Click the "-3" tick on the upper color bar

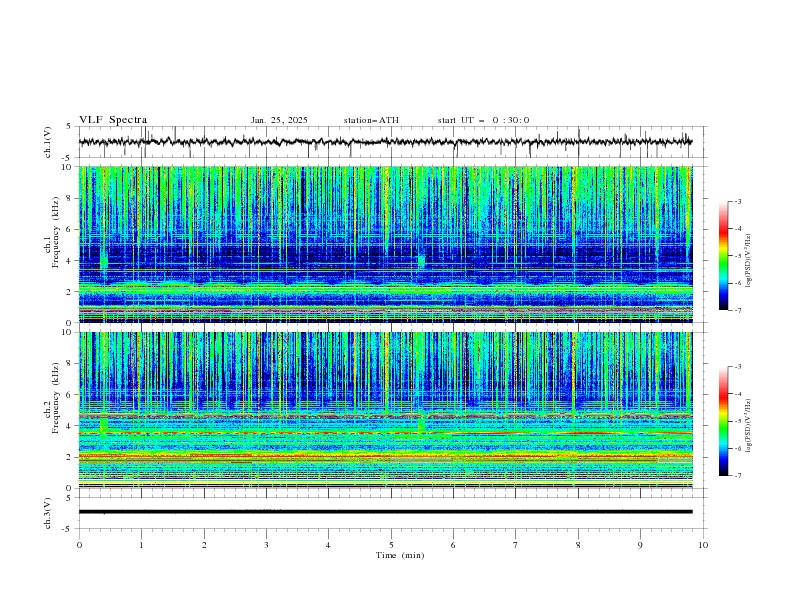coord(738,201)
